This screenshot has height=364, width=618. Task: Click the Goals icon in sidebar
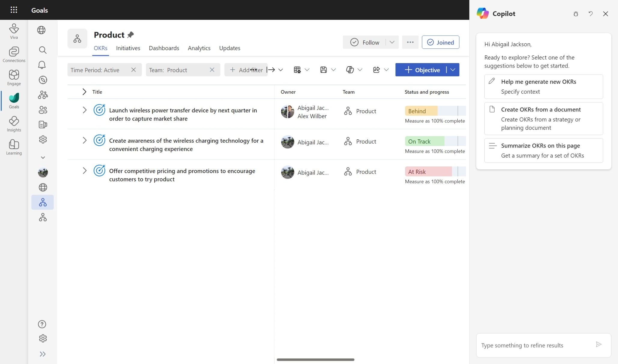click(x=14, y=100)
